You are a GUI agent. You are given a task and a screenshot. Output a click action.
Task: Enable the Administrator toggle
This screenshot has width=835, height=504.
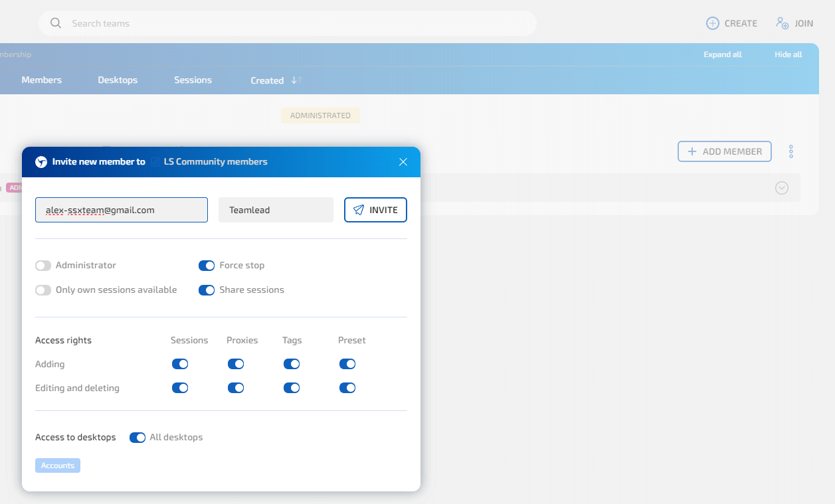coord(43,266)
